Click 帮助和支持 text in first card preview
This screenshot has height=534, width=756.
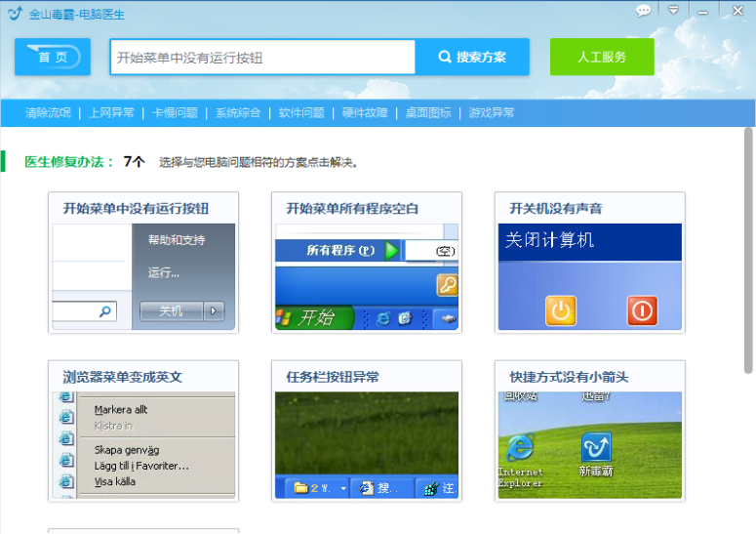[x=177, y=240]
